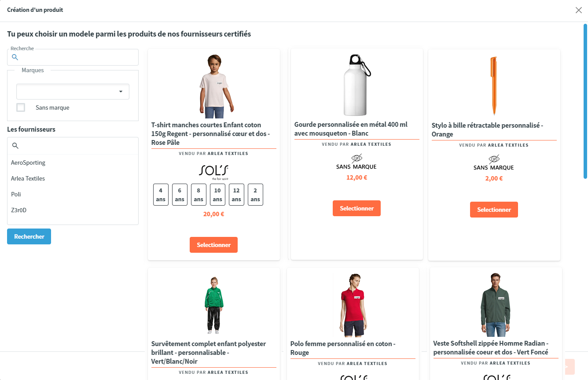Open the white metal bottle product image
The width and height of the screenshot is (588, 380).
click(356, 85)
